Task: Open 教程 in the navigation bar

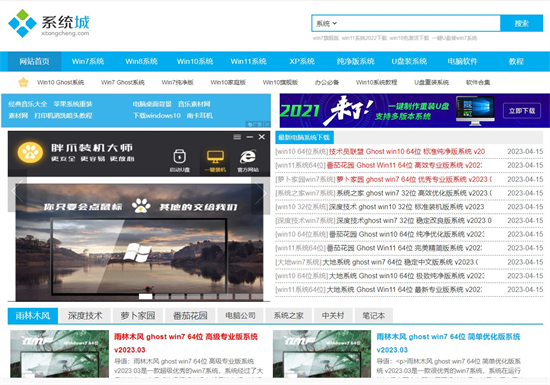Action: click(x=516, y=61)
